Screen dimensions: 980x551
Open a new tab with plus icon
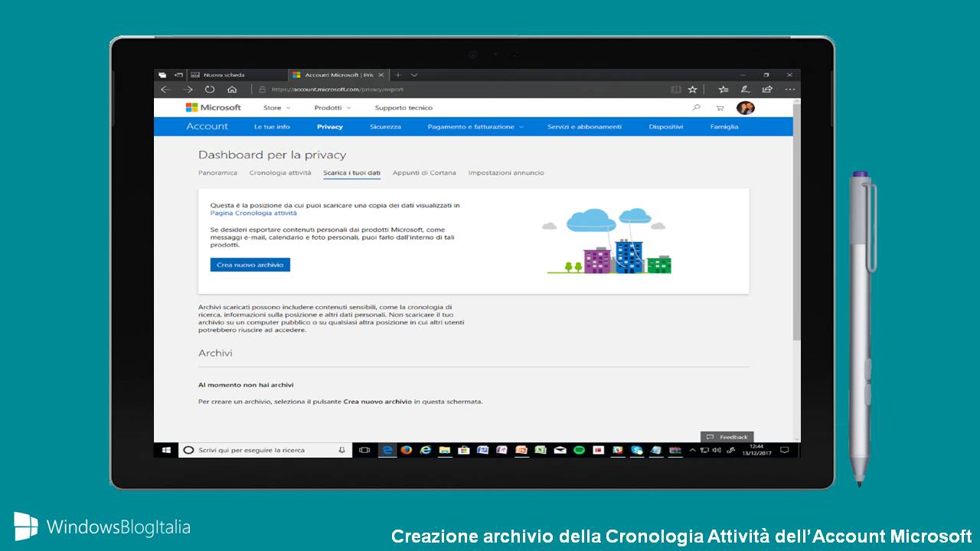click(x=397, y=75)
